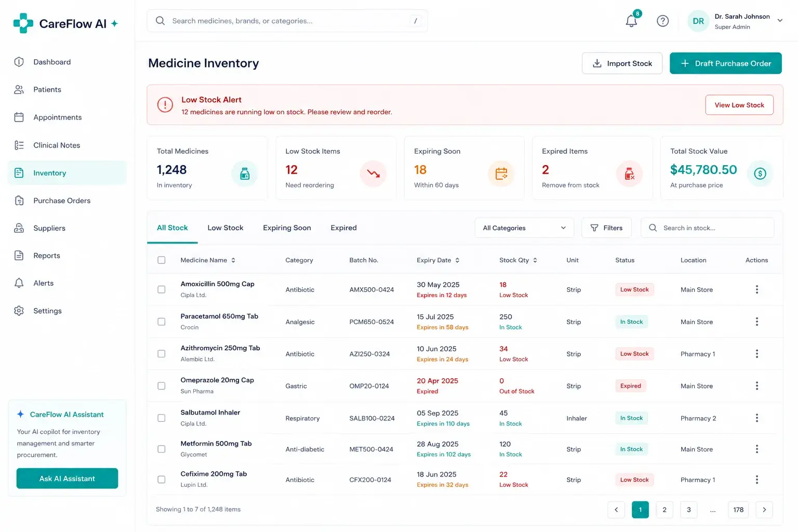The image size is (798, 532).
Task: Check the Amoxicillin 500mg Cap row checkbox
Action: pyautogui.click(x=162, y=289)
